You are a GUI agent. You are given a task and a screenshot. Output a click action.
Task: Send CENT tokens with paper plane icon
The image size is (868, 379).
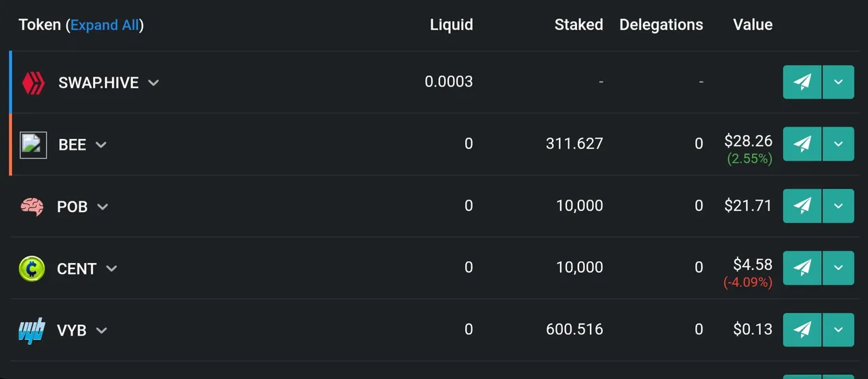pos(802,268)
